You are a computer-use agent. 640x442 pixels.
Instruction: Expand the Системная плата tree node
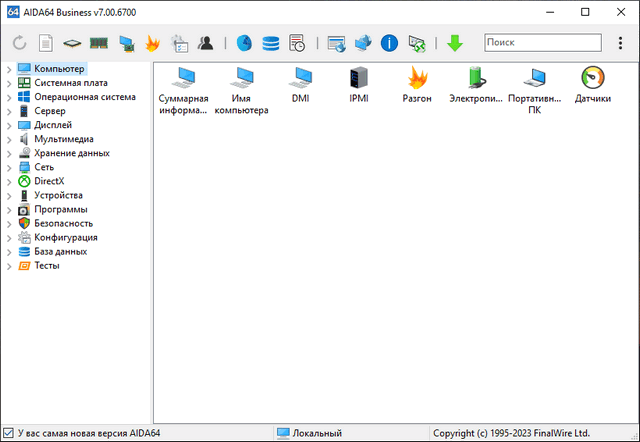[9, 83]
